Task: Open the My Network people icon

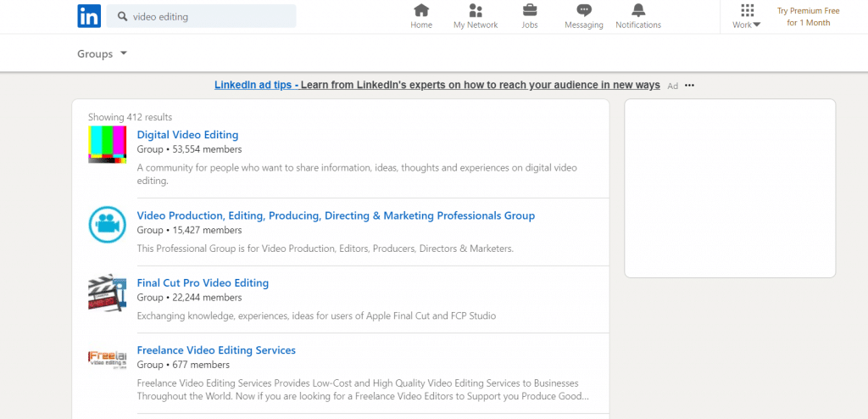Action: pyautogui.click(x=476, y=10)
